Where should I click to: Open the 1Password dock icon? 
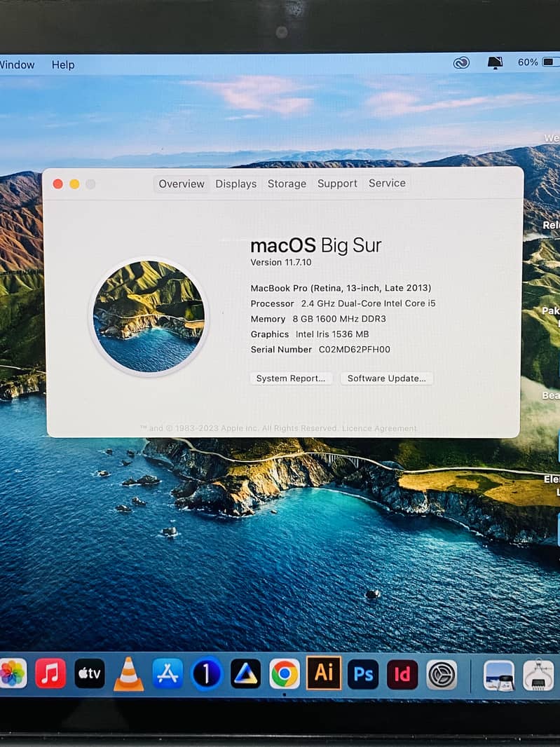[206, 674]
